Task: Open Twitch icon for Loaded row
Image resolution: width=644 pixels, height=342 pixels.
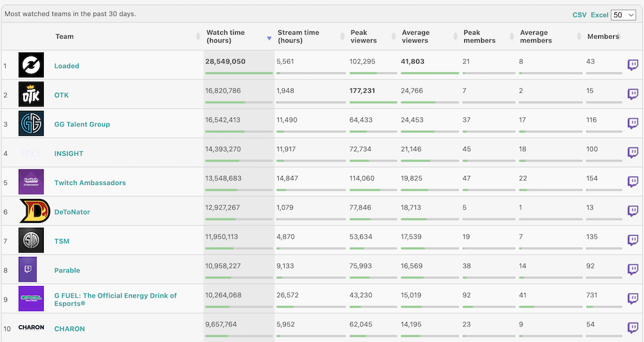Action: point(632,65)
